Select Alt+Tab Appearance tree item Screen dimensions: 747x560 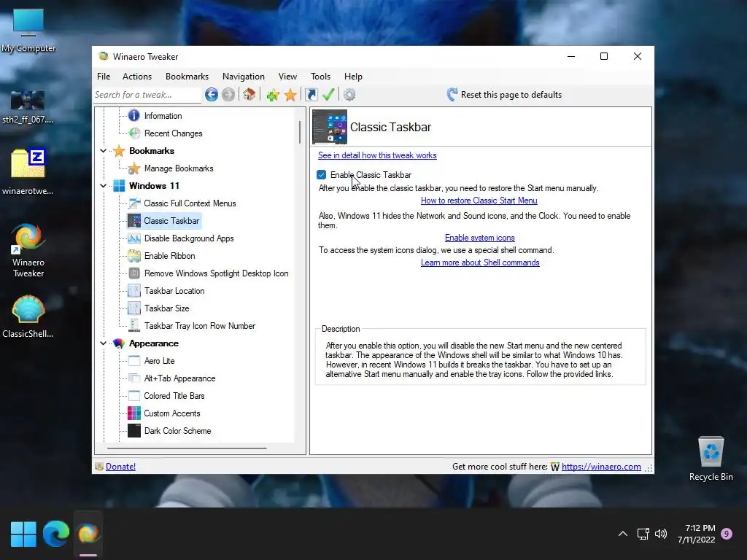click(171, 378)
